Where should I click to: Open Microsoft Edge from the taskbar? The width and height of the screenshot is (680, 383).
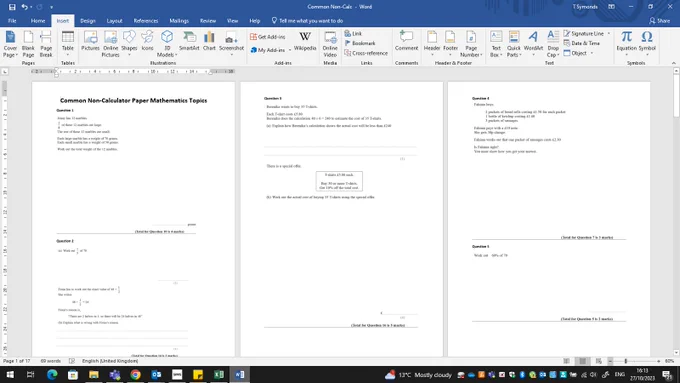[x=52, y=375]
